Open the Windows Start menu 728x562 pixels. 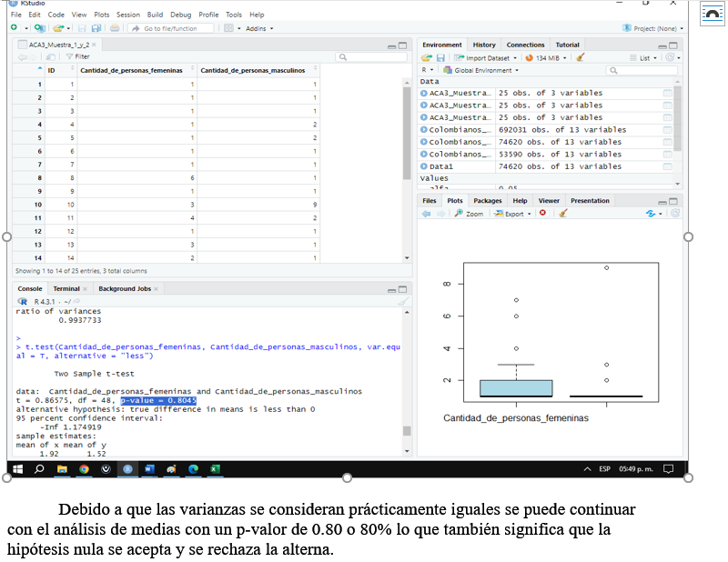pyautogui.click(x=17, y=469)
